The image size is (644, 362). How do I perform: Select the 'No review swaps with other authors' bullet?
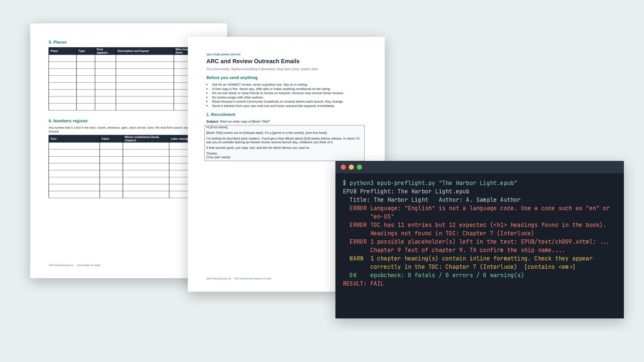click(x=238, y=97)
